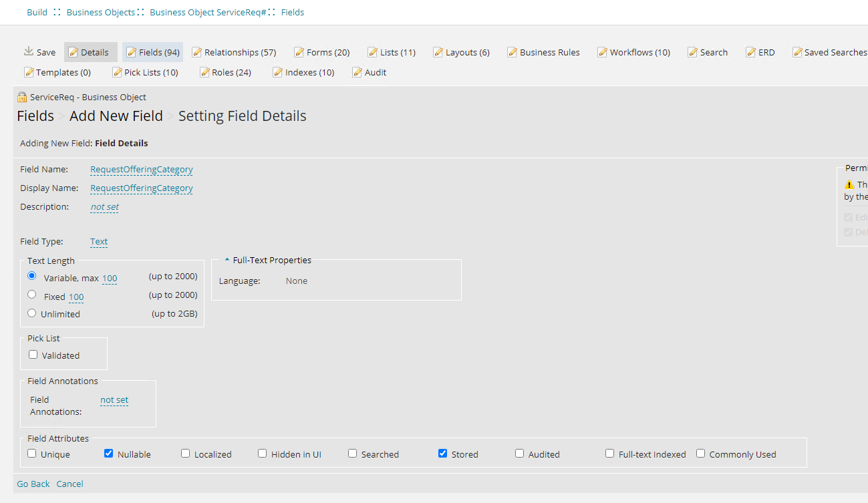Edit the Description not set value
Screen dimensions: 868x503
[104, 207]
